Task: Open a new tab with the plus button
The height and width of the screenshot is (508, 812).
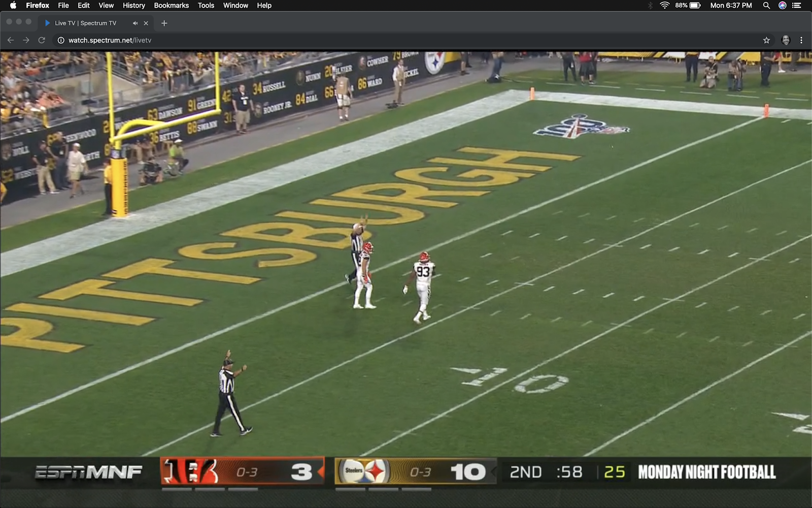Action: click(x=163, y=23)
